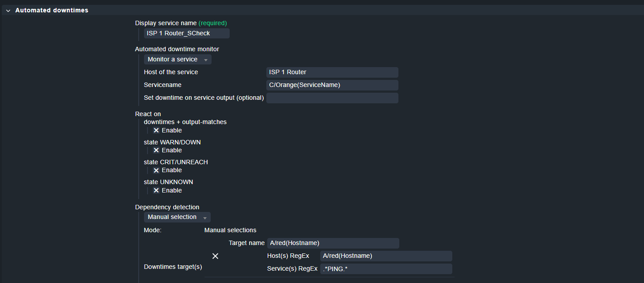The width and height of the screenshot is (644, 283).
Task: Click the chevron icon before Automated downtimes
Action: pos(8,10)
